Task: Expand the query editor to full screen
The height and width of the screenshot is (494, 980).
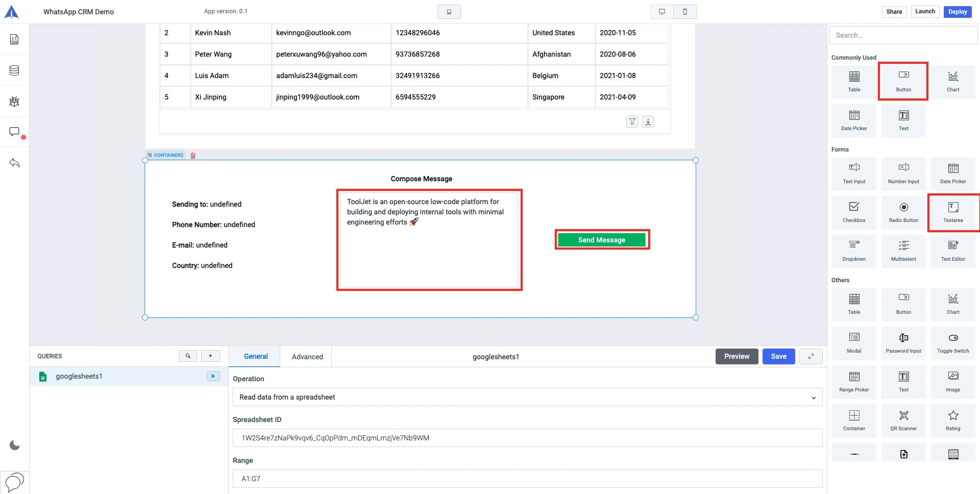Action: [811, 356]
